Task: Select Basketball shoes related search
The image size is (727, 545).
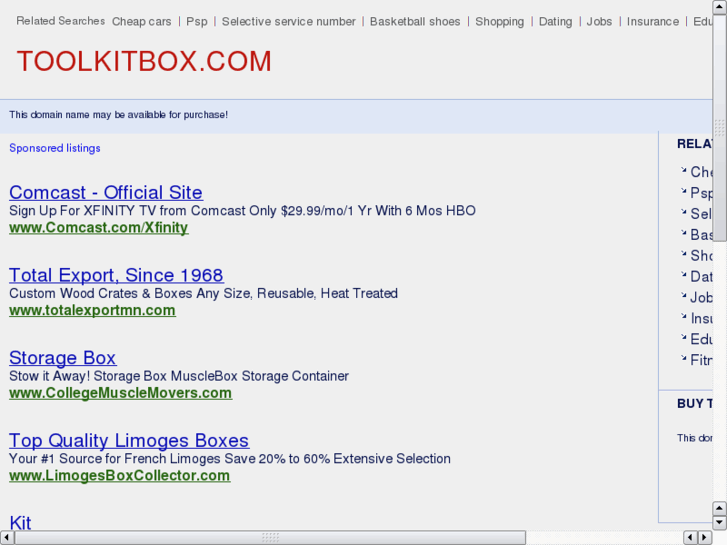Action: 415,21
